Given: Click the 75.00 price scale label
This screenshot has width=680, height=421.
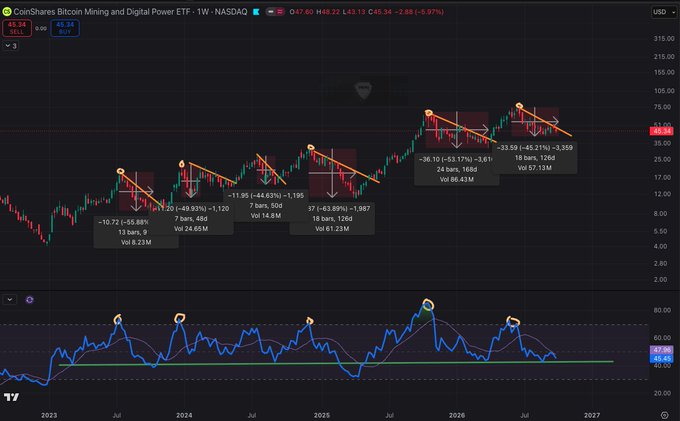Looking at the screenshot, I should click(x=664, y=107).
